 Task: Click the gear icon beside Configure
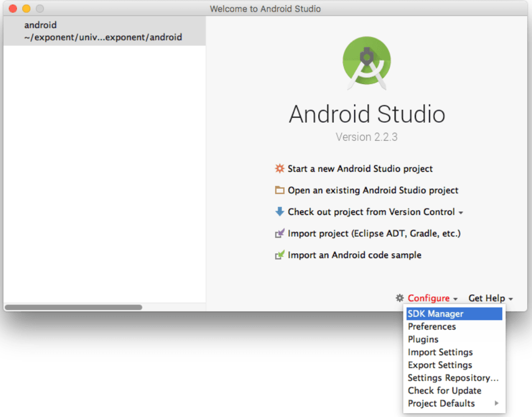[400, 298]
